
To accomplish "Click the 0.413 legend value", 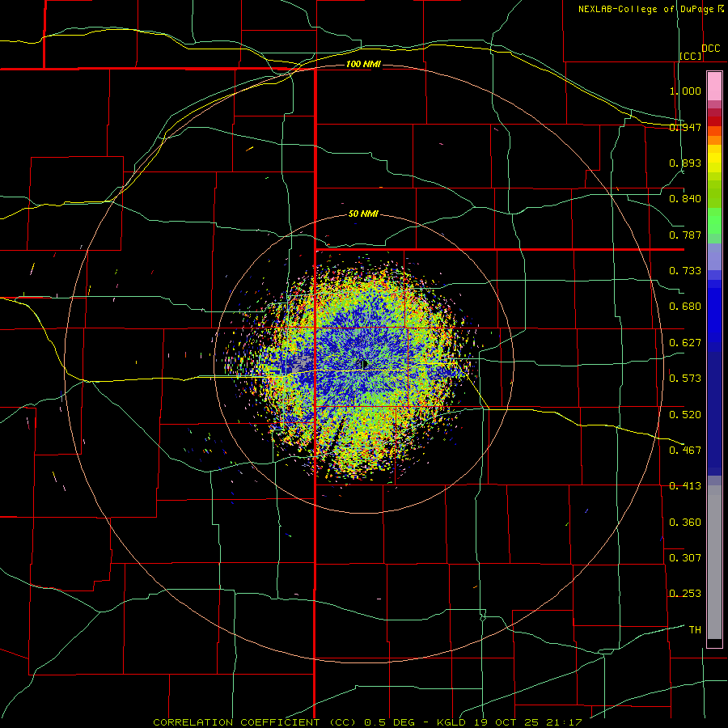I will point(685,486).
